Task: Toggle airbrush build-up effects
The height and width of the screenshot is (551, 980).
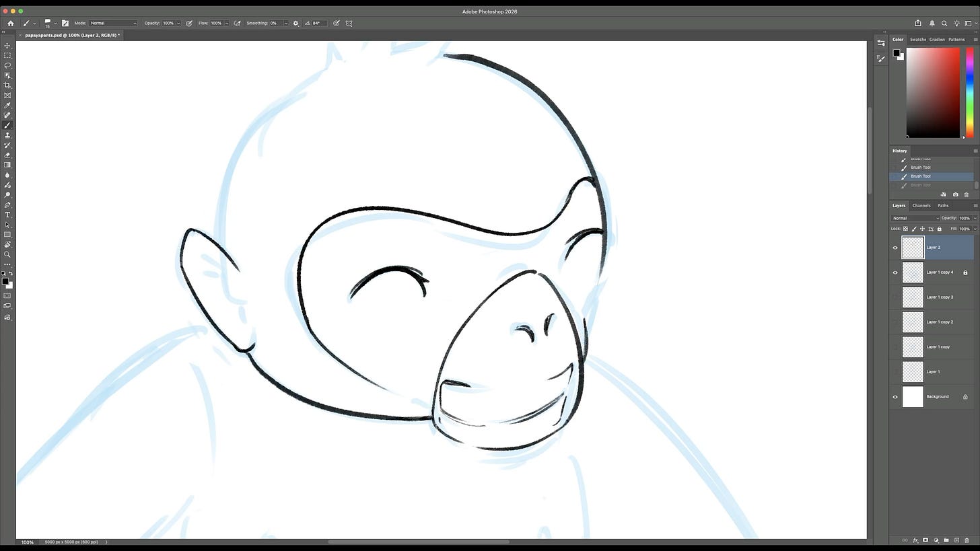Action: [x=237, y=23]
